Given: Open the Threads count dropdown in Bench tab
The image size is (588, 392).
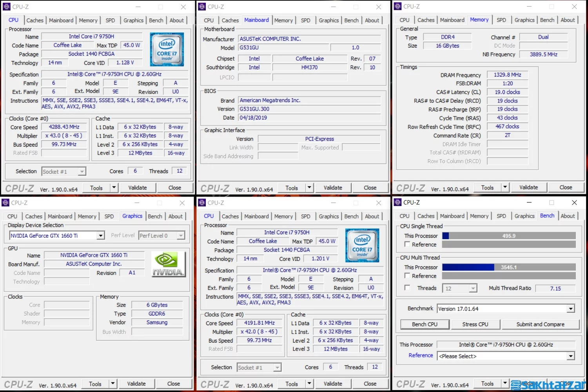Looking at the screenshot, I should pos(472,288).
